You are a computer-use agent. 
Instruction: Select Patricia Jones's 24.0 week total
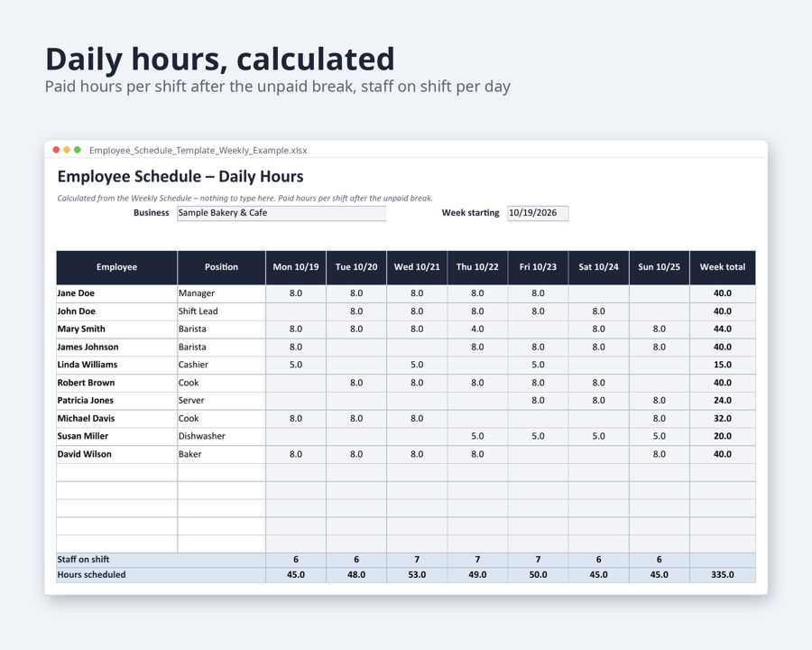[723, 401]
